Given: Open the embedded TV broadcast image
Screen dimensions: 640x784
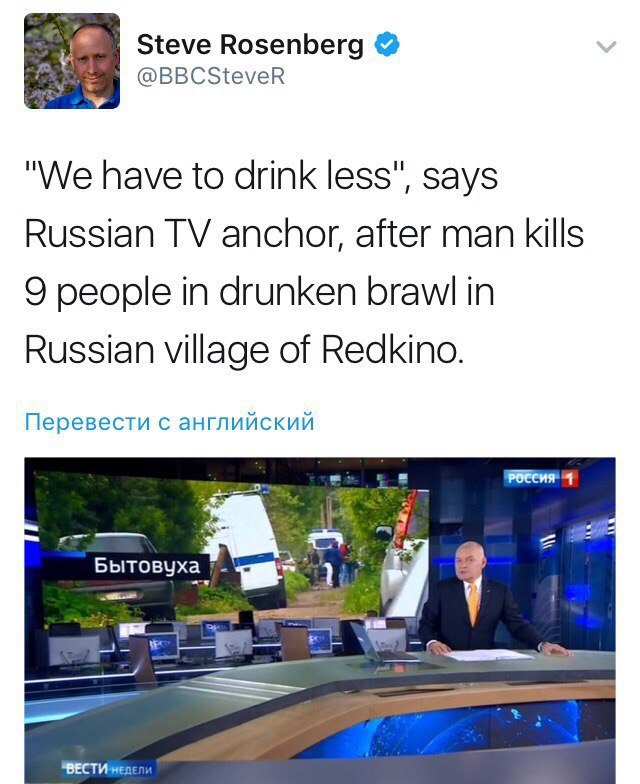Looking at the screenshot, I should point(320,620).
